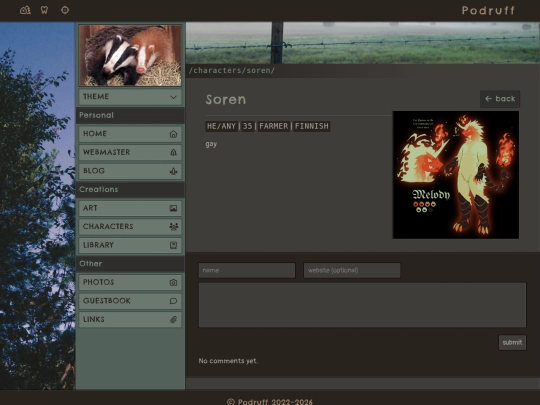Image resolution: width=540 pixels, height=405 pixels.
Task: Click into the name input field
Action: pyautogui.click(x=247, y=270)
